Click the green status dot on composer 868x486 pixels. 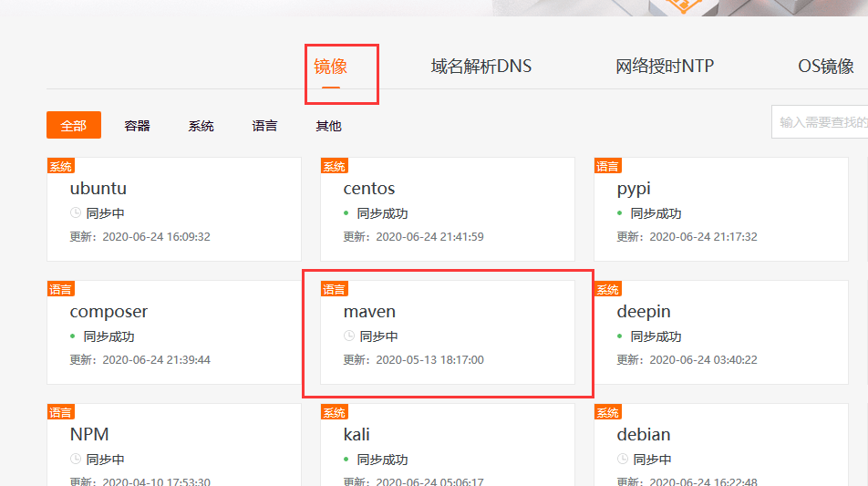73,336
